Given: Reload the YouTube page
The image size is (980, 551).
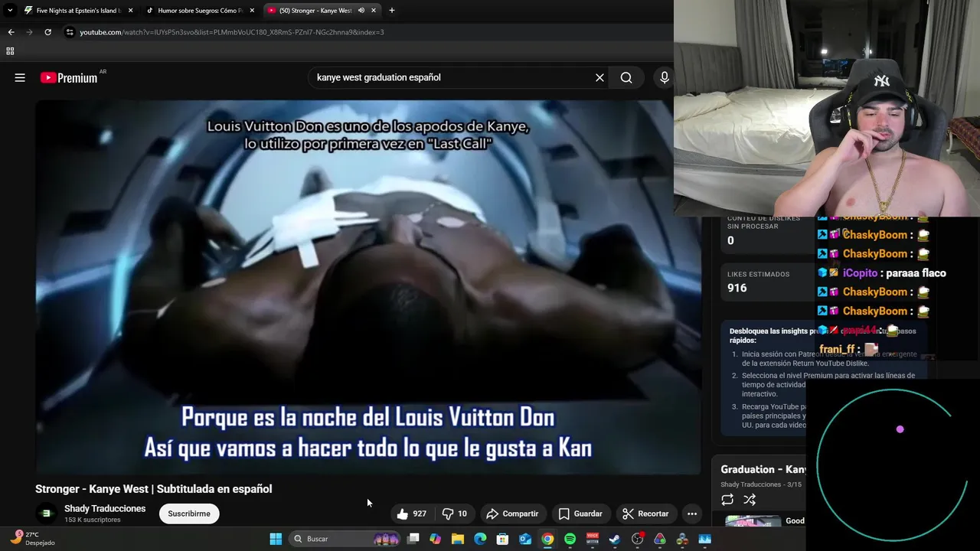Looking at the screenshot, I should pyautogui.click(x=47, y=32).
